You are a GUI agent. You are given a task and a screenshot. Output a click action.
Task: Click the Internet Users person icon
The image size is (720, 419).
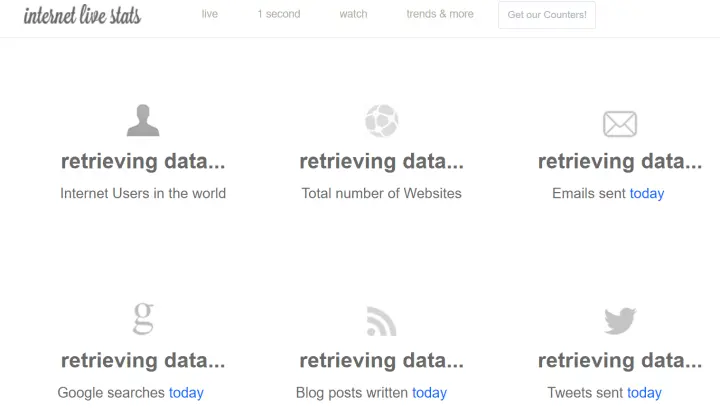click(x=143, y=120)
